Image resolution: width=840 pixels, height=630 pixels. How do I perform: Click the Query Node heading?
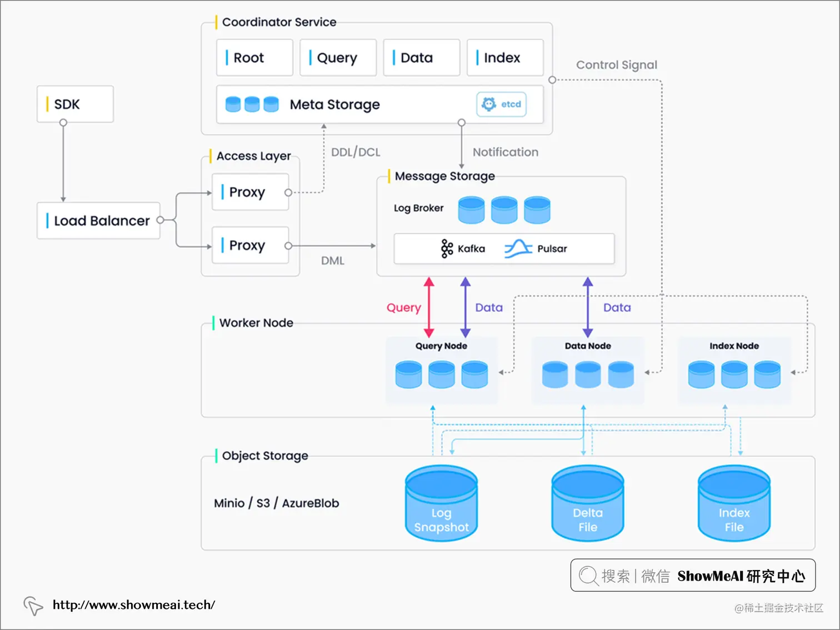[x=441, y=346]
